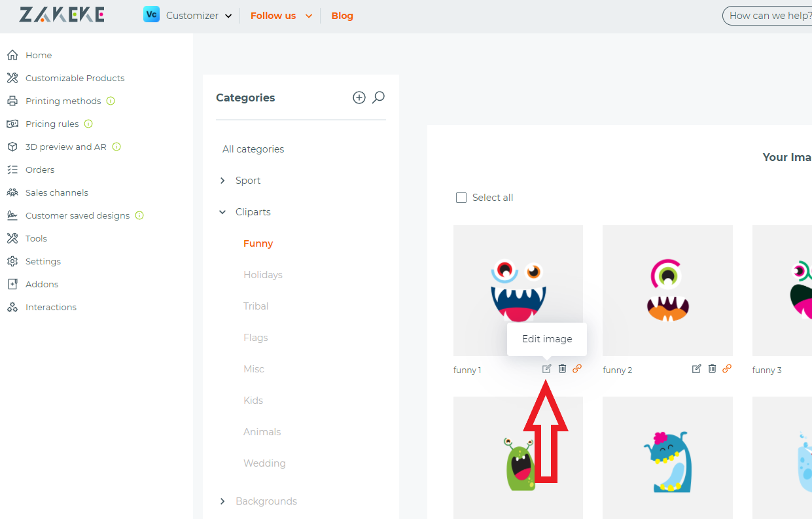
Task: Open Sales channels page
Action: [56, 192]
